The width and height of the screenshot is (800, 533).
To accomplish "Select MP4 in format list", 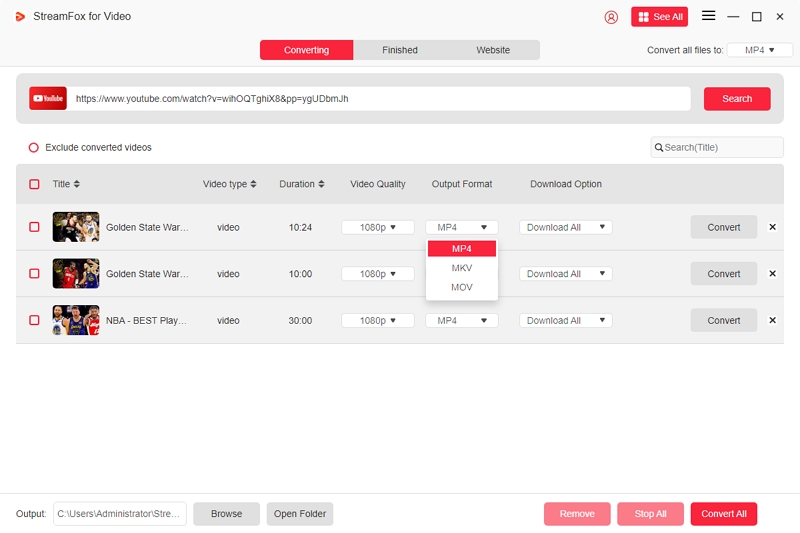I will (x=462, y=248).
